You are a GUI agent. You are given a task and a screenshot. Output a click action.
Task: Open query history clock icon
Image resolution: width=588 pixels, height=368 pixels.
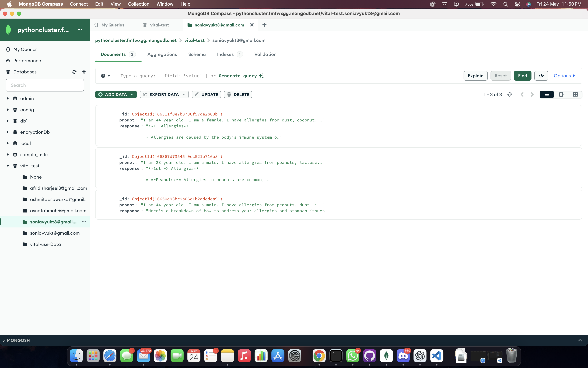pos(106,76)
